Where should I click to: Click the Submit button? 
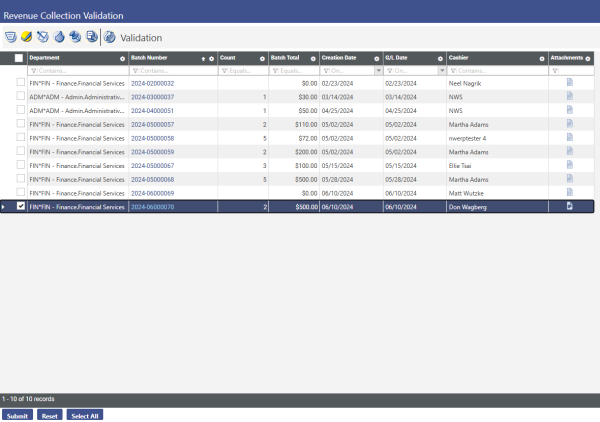(x=17, y=415)
